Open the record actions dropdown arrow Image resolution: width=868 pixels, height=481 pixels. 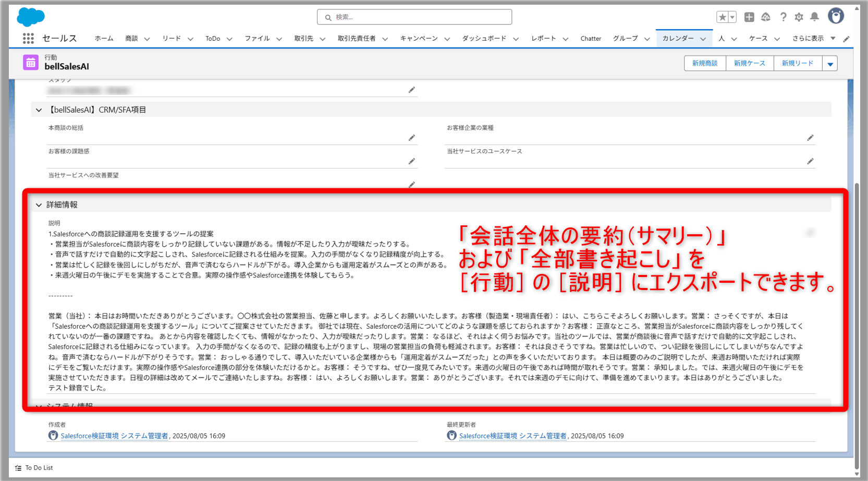click(830, 64)
